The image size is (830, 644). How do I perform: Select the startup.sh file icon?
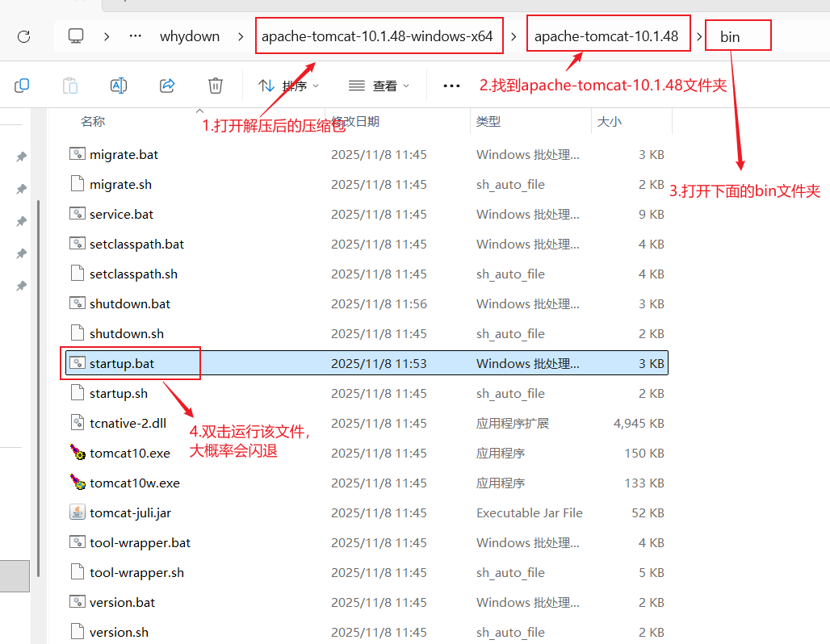[78, 393]
